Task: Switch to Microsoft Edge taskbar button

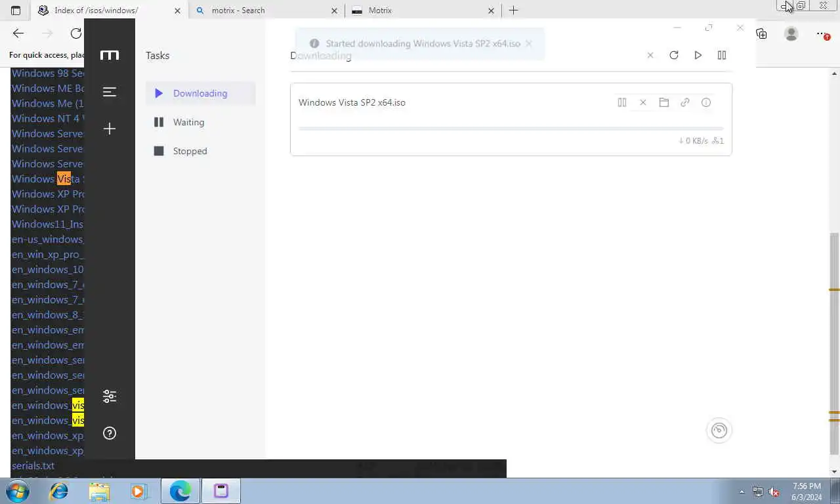Action: tap(180, 491)
